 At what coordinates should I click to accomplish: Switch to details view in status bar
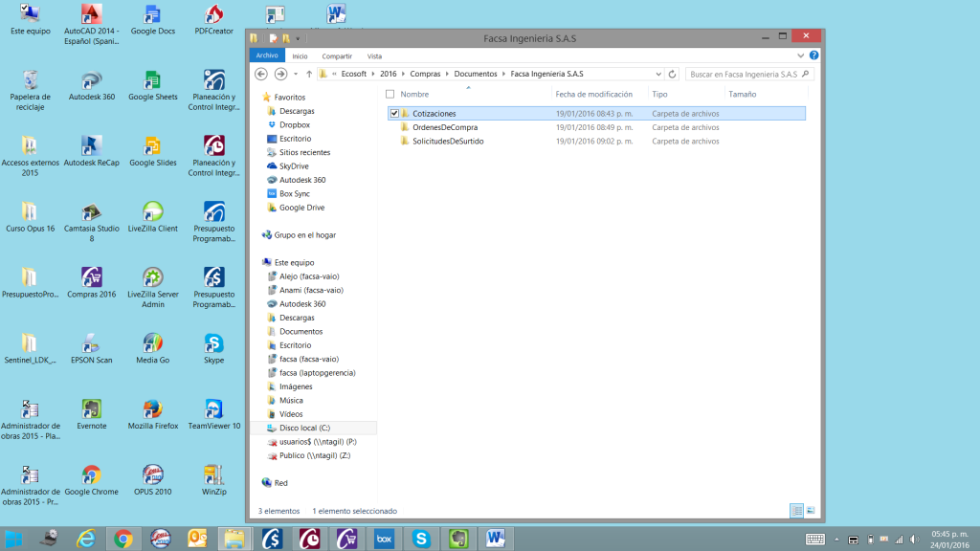click(796, 511)
